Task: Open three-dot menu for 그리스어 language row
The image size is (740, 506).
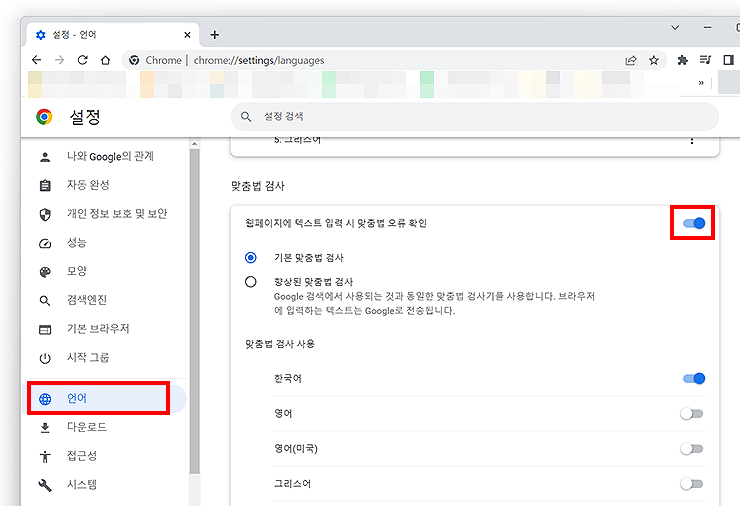Action: [692, 141]
